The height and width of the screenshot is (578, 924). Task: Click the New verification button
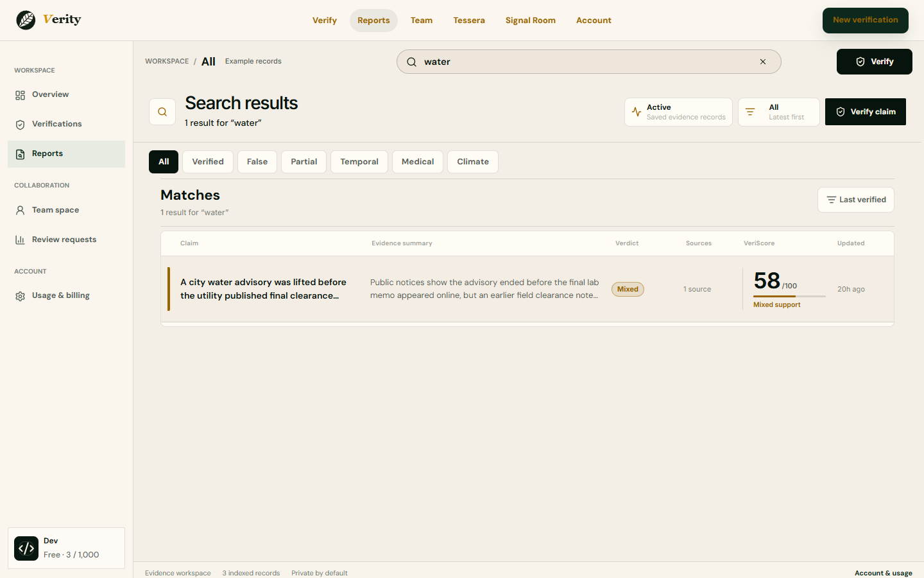(x=866, y=21)
